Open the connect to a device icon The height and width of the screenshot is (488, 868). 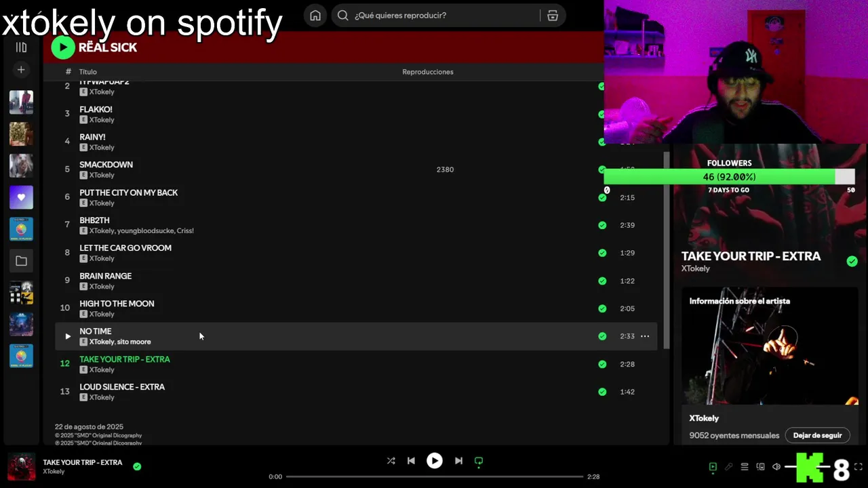[760, 467]
